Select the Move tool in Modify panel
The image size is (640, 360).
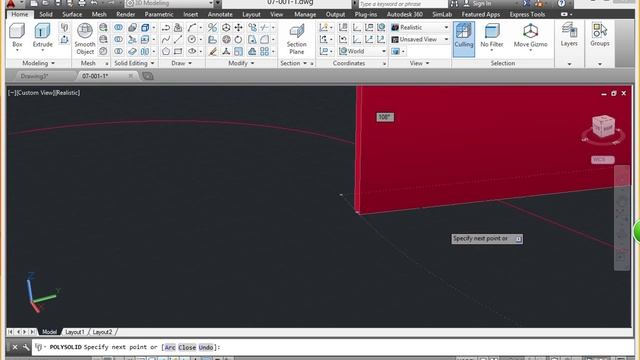[x=238, y=27]
